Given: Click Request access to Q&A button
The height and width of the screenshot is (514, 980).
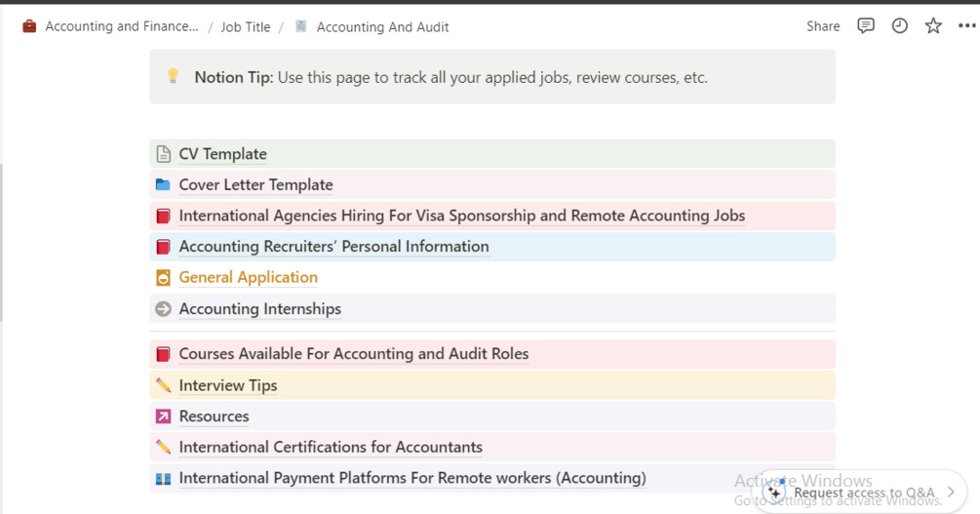Looking at the screenshot, I should 863,493.
